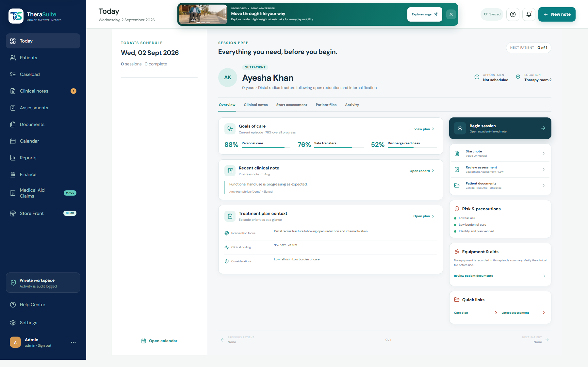The width and height of the screenshot is (588, 367).
Task: Click the Assessments clipboard icon
Action: pos(13,108)
